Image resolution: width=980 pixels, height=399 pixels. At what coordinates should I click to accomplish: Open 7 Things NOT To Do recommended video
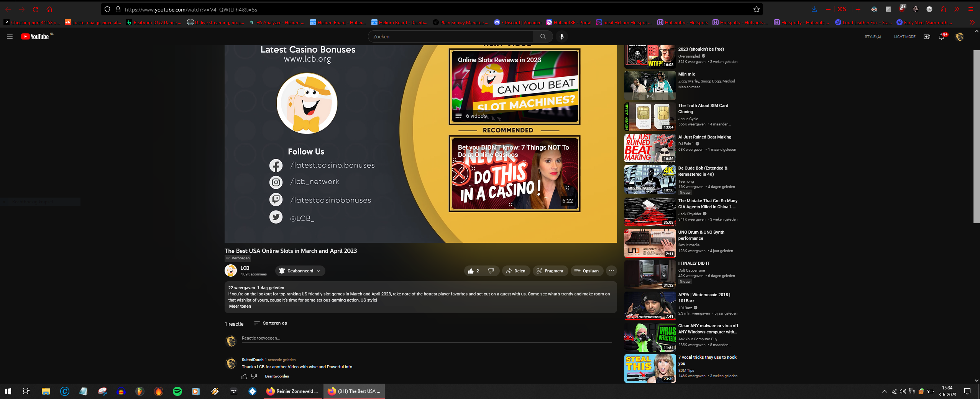[514, 173]
